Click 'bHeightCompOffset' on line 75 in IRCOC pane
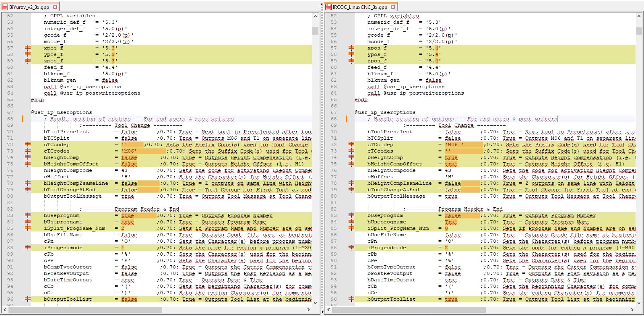This screenshot has width=644, height=316. click(395, 164)
